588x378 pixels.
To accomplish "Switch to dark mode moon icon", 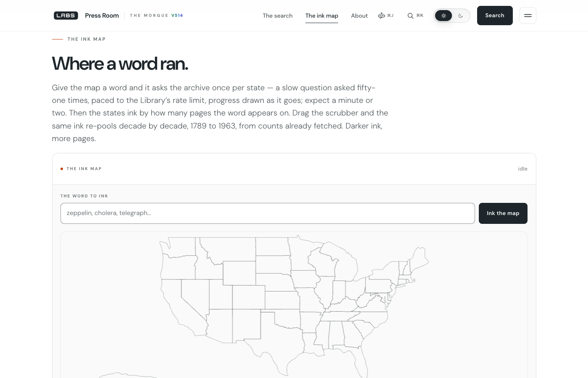I will coord(461,16).
